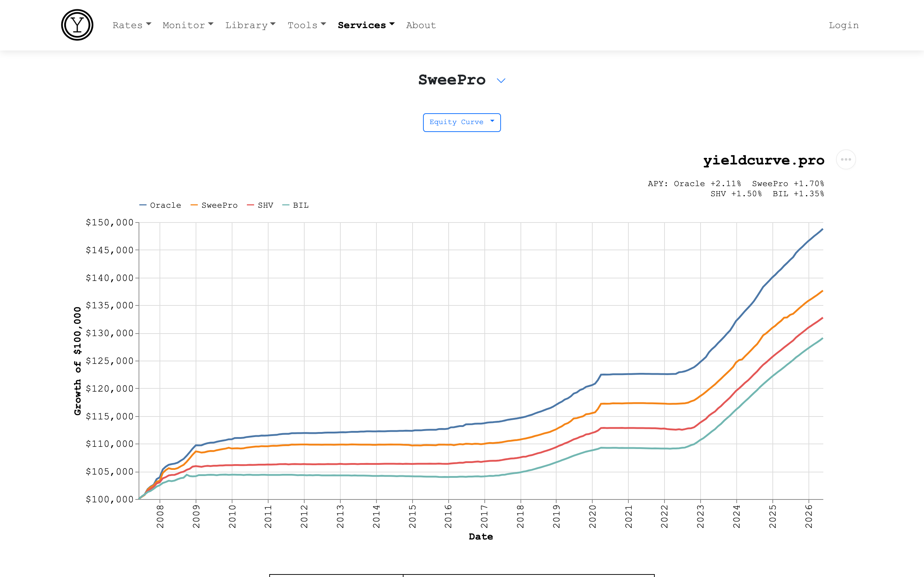Open the Library menu

250,25
